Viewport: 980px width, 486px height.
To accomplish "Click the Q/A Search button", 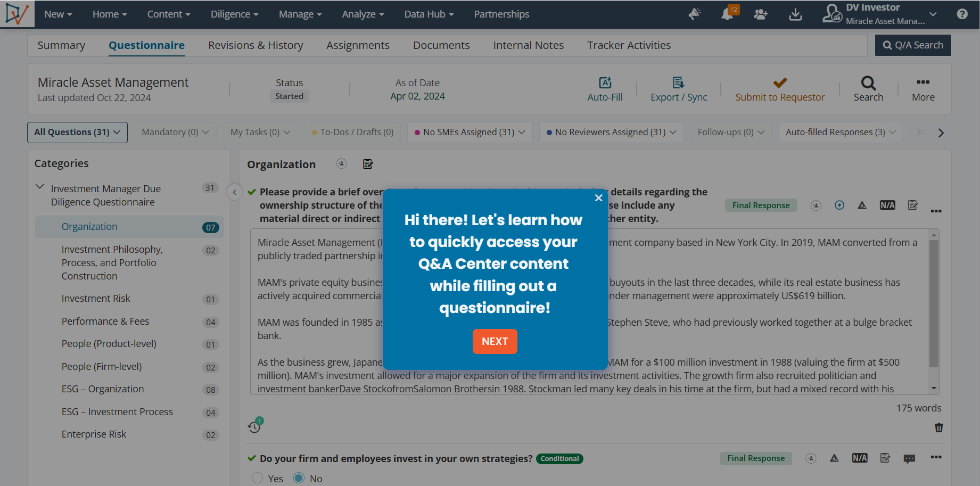I will pos(913,45).
